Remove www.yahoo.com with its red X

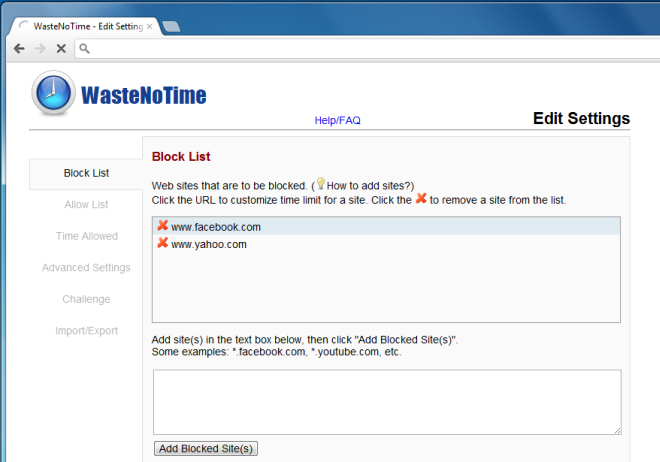point(162,243)
